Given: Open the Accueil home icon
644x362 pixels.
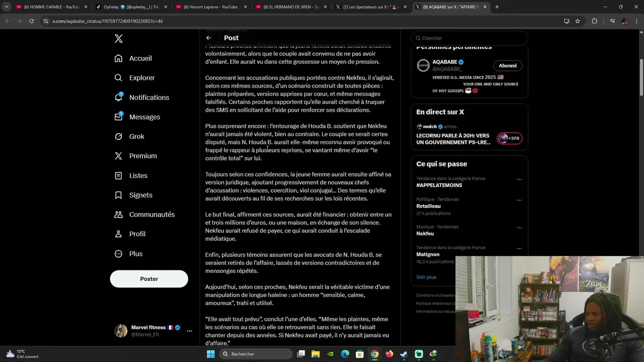Looking at the screenshot, I should pos(118,58).
